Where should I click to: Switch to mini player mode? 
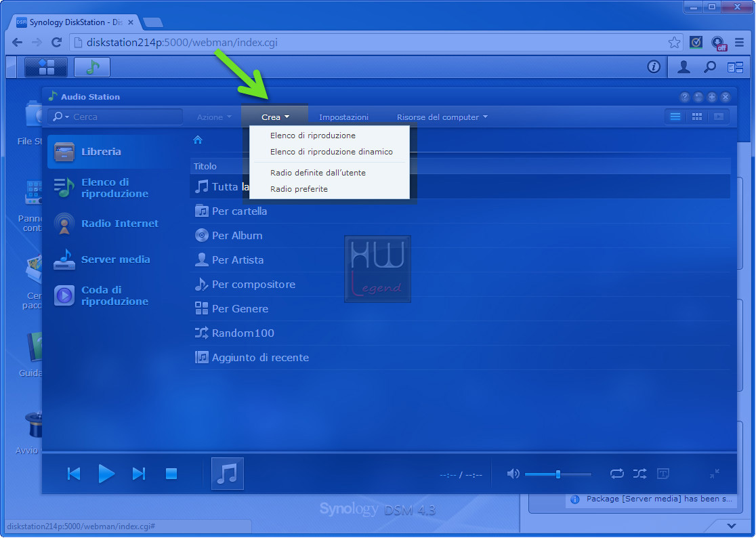click(715, 474)
